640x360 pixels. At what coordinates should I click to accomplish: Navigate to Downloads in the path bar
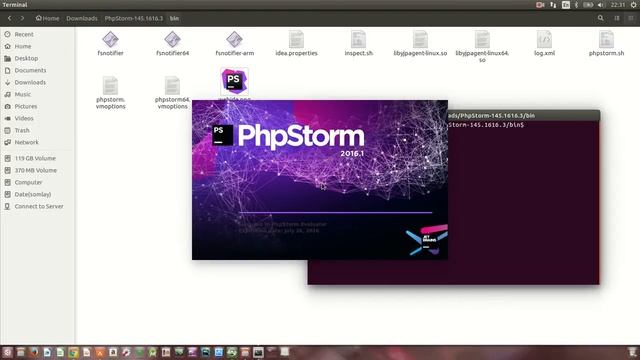[82, 18]
